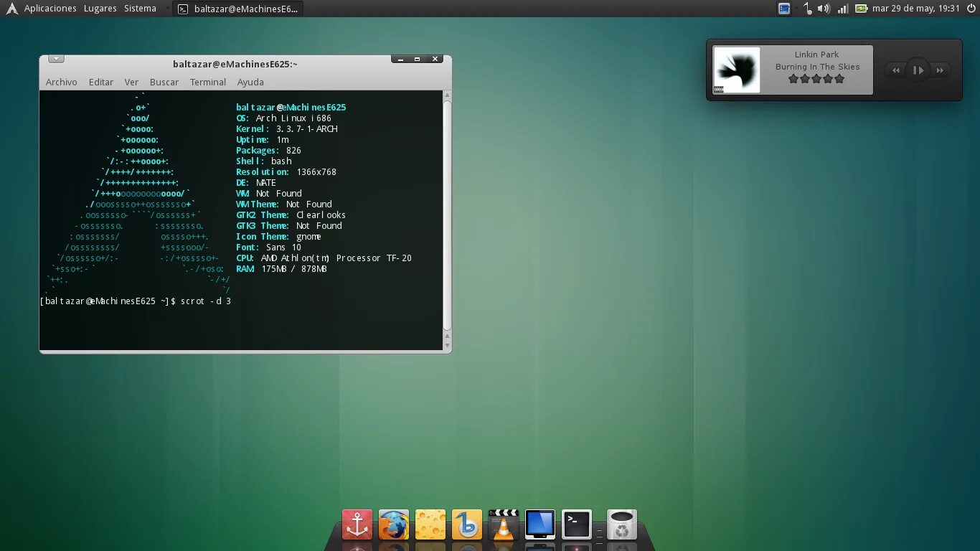This screenshot has height=551, width=980.
Task: Open terminal launcher in the dock
Action: click(x=577, y=524)
